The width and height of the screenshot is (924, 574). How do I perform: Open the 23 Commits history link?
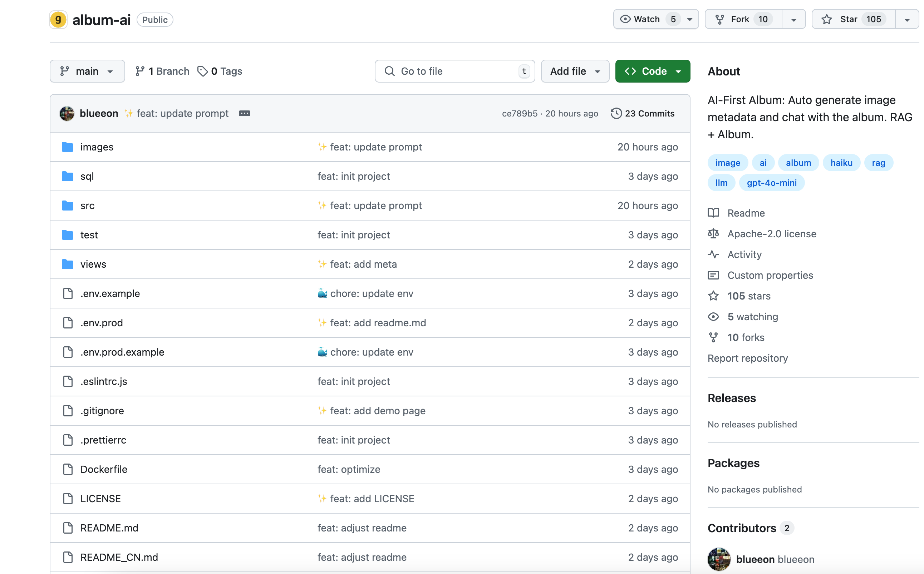643,114
